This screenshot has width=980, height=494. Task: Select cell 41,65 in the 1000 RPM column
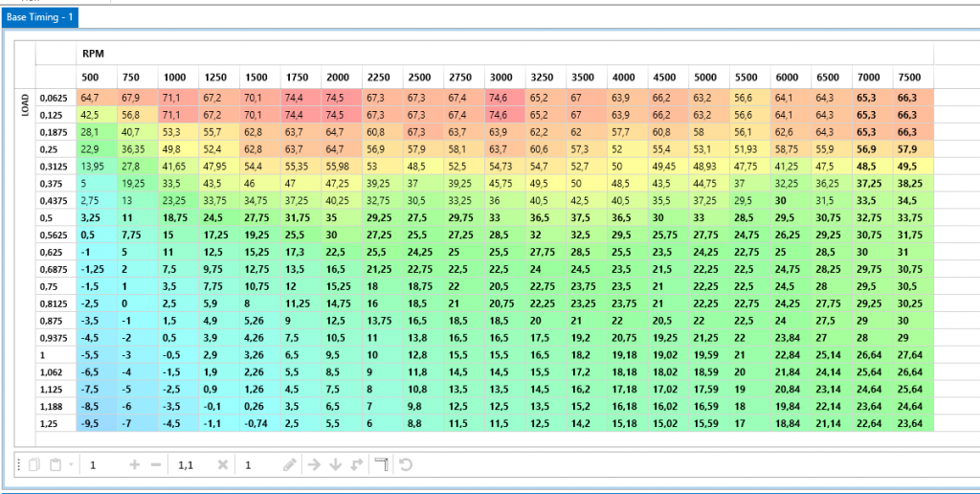[x=178, y=167]
